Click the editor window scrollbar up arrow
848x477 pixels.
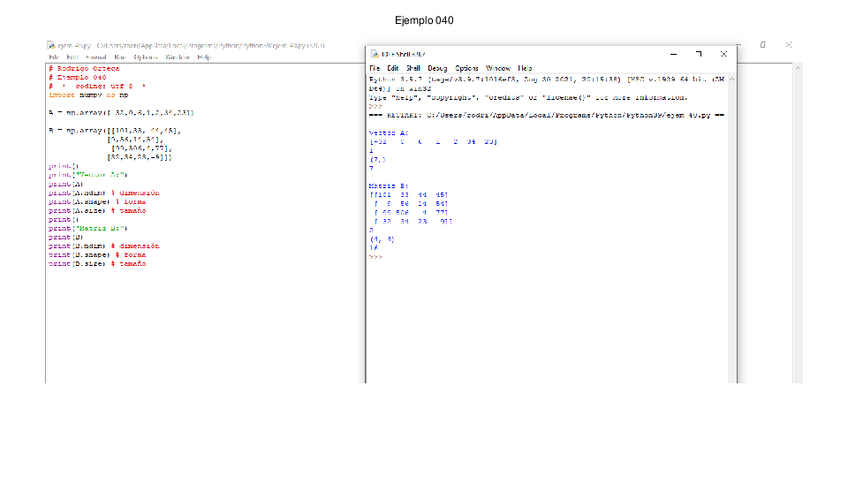797,68
